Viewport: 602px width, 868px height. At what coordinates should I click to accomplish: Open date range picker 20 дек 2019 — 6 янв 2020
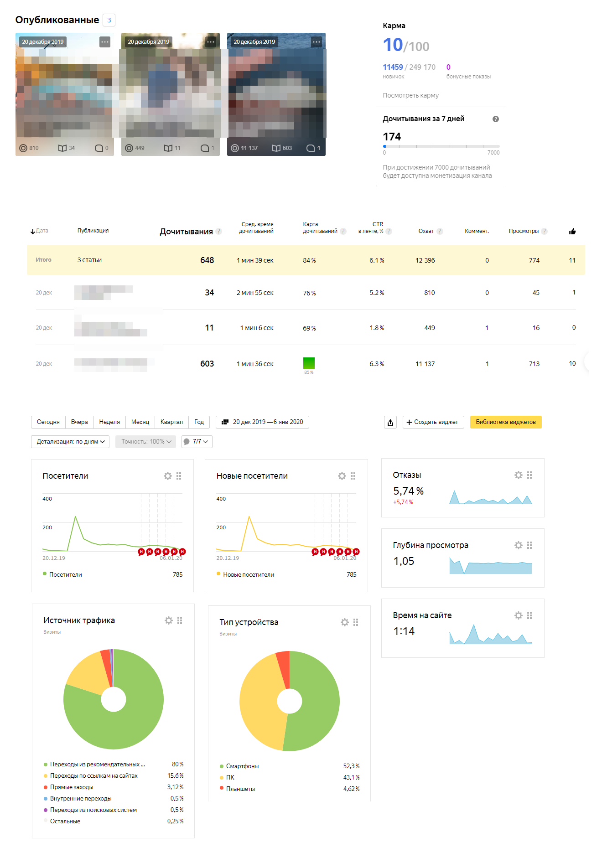coord(262,422)
